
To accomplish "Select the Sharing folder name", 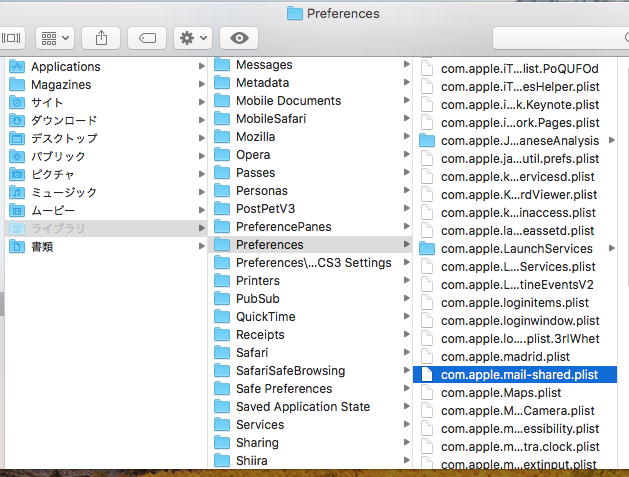I will point(257,443).
